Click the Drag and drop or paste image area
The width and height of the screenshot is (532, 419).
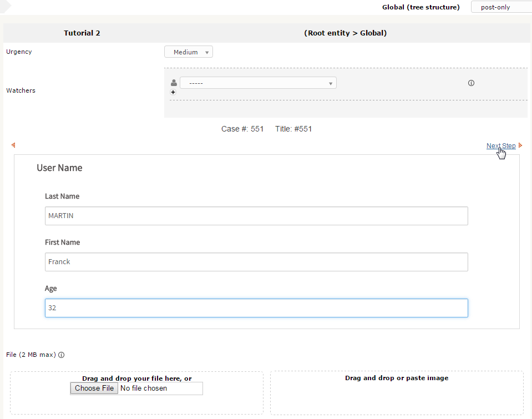pos(397,393)
